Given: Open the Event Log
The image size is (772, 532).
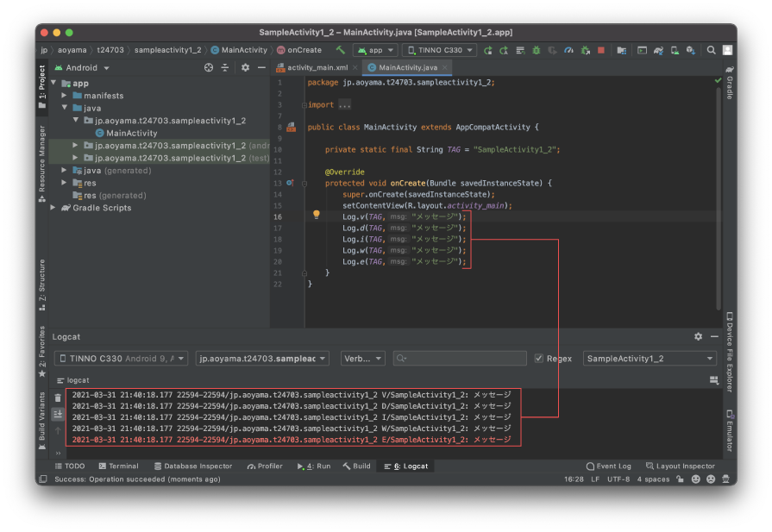Looking at the screenshot, I should (x=608, y=466).
